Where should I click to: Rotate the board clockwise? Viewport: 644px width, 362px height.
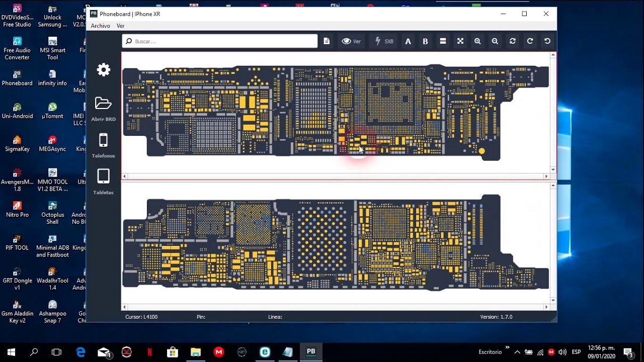click(x=530, y=41)
